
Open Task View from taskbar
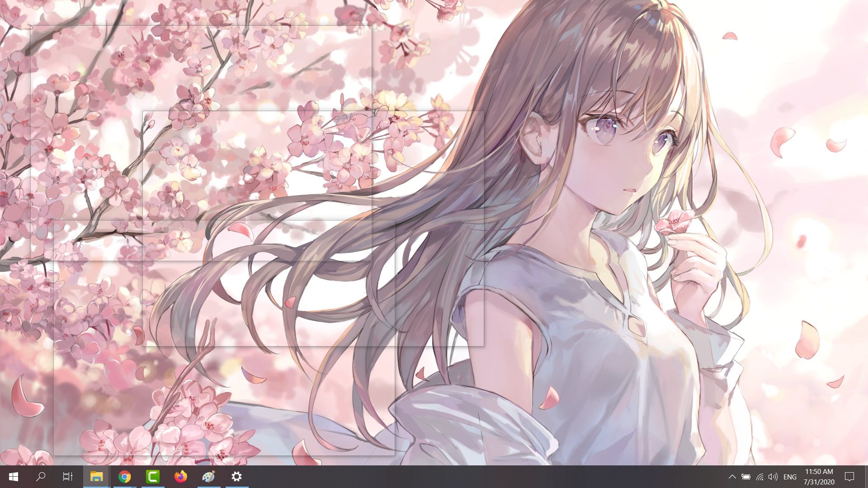[67, 477]
